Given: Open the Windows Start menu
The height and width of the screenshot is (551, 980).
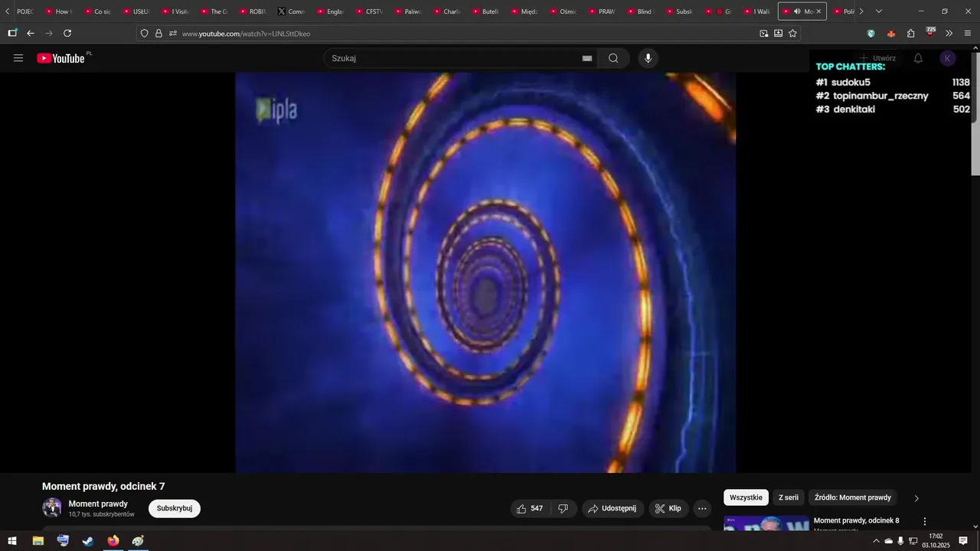Looking at the screenshot, I should coord(12,541).
